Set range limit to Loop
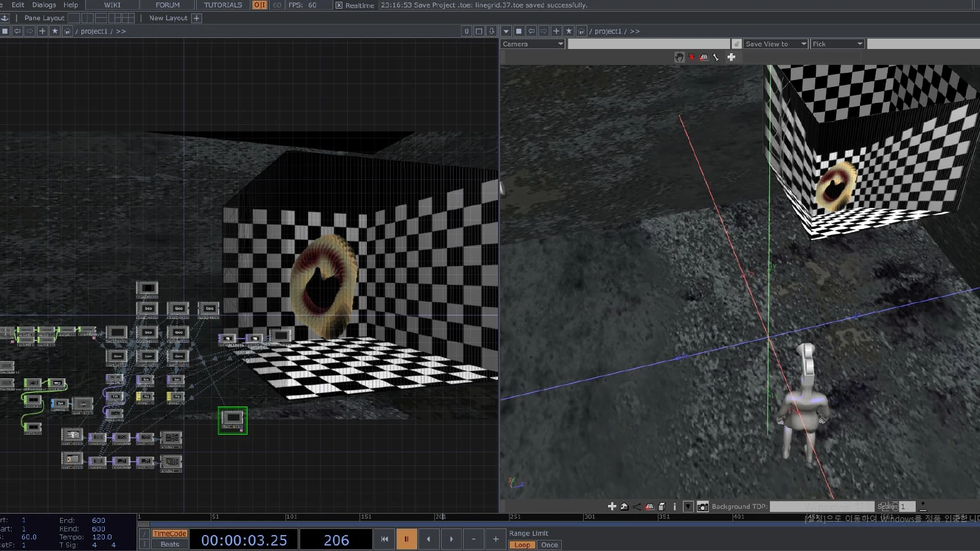This screenshot has width=980, height=551. pos(522,545)
